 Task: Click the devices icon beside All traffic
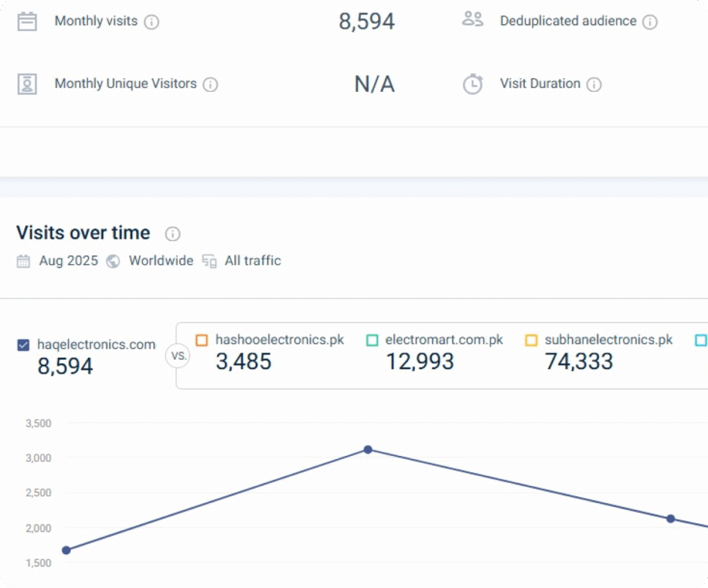pyautogui.click(x=209, y=261)
